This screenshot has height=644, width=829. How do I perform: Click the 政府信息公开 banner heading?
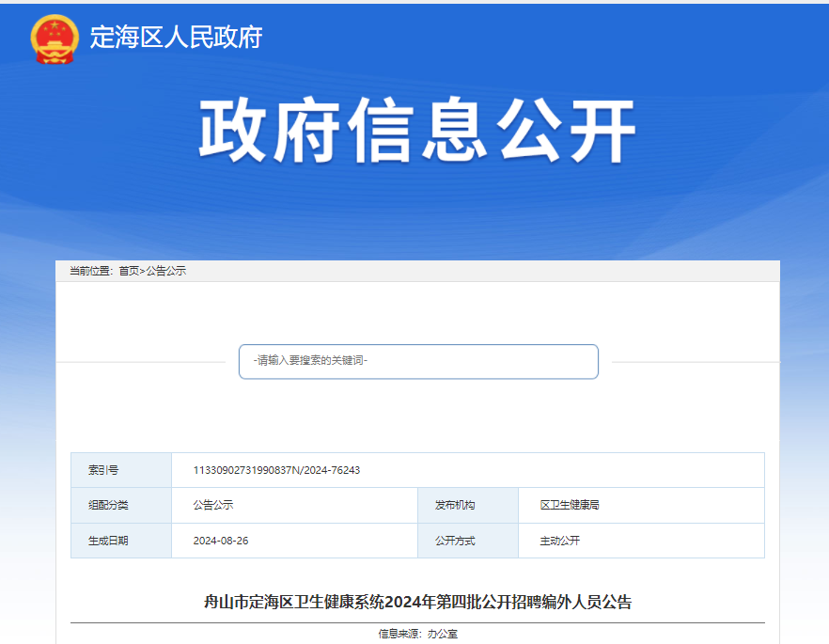click(417, 130)
